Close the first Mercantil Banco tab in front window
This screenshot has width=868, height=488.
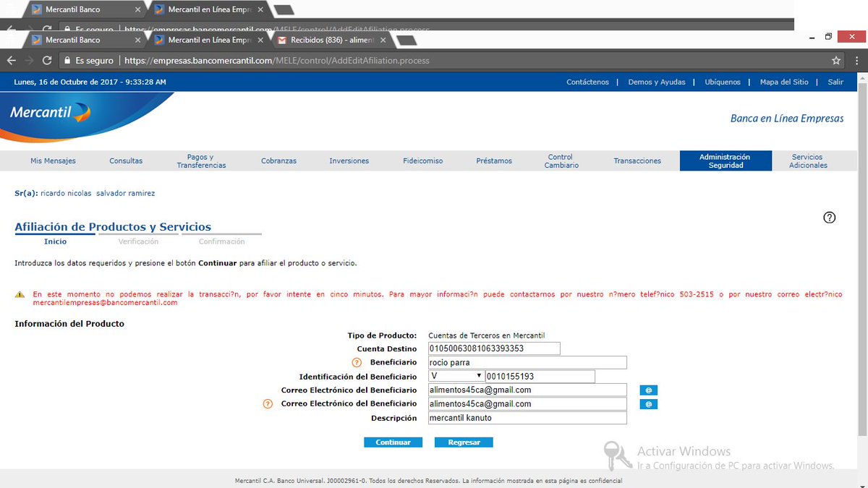pos(137,40)
